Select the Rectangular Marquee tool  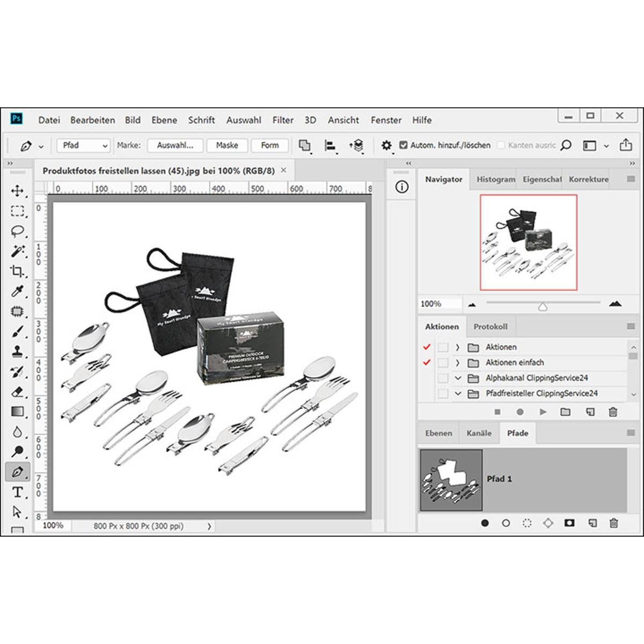click(x=17, y=211)
